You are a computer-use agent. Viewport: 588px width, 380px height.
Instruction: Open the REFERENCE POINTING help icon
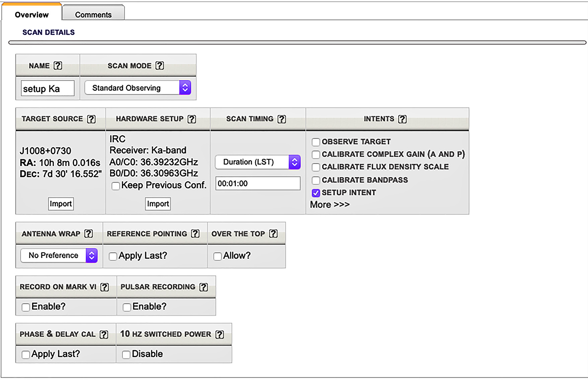tap(195, 234)
